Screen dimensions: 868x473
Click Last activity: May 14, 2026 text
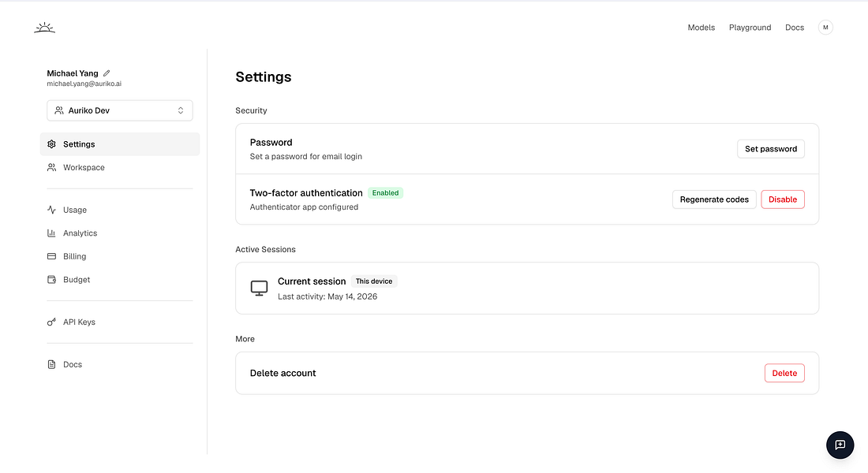pyautogui.click(x=327, y=297)
